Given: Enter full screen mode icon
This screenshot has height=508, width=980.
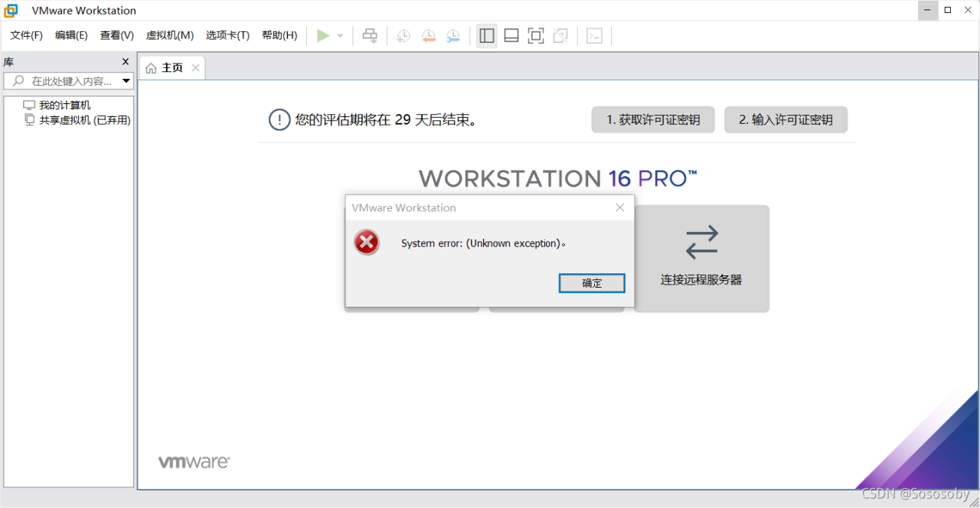Looking at the screenshot, I should tap(536, 36).
